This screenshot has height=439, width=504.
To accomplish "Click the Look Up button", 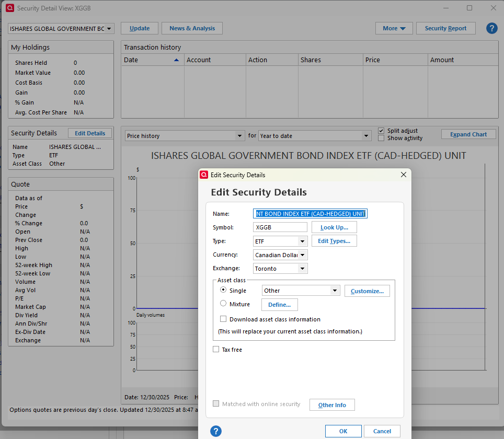I will click(x=334, y=227).
